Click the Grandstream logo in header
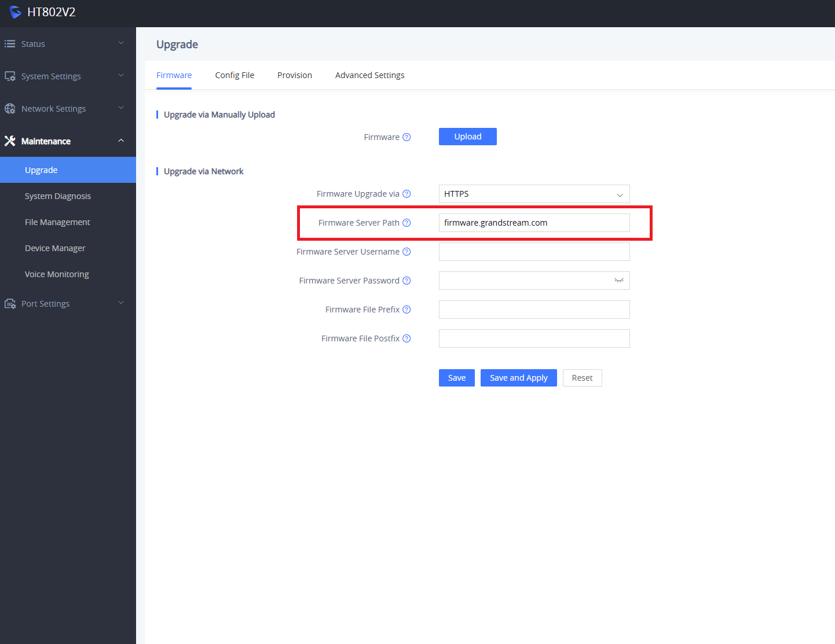The width and height of the screenshot is (835, 644). click(15, 12)
